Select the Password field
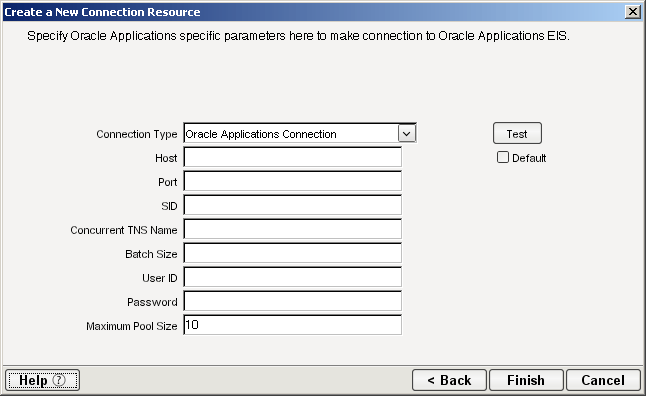This screenshot has width=646, height=396. 293,301
